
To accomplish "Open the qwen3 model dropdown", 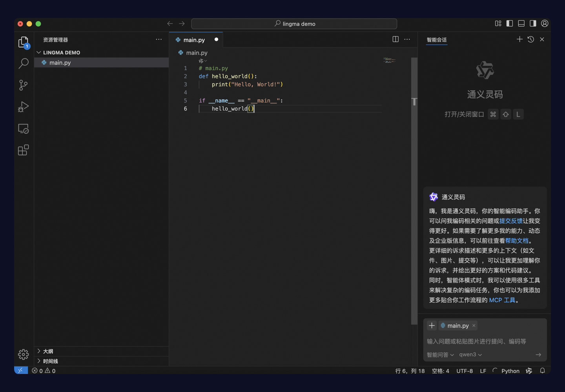I will (x=470, y=354).
